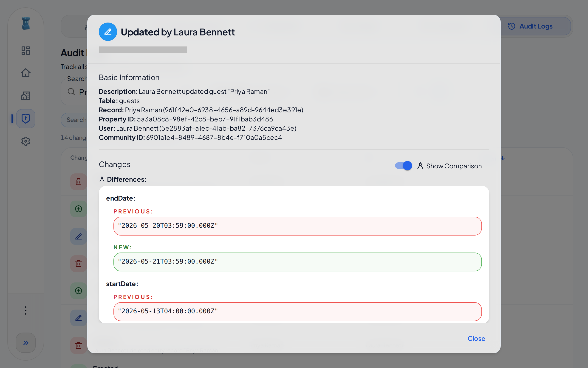
Task: Click the Record Priya Raman line
Action: 201,110
